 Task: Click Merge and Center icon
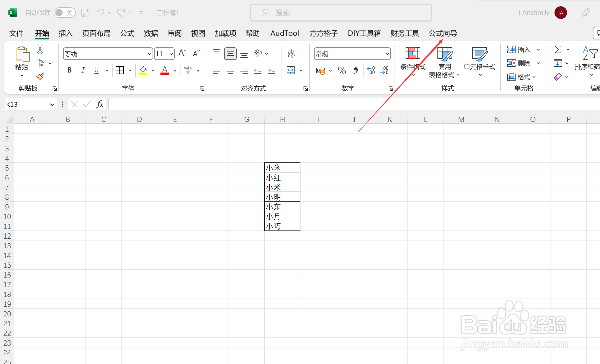pyautogui.click(x=291, y=70)
